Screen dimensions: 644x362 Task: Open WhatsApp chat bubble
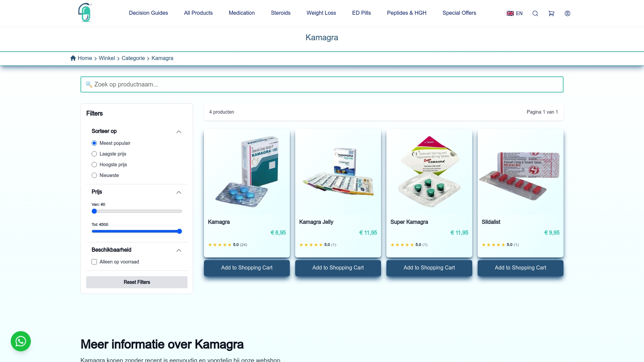pos(21,341)
